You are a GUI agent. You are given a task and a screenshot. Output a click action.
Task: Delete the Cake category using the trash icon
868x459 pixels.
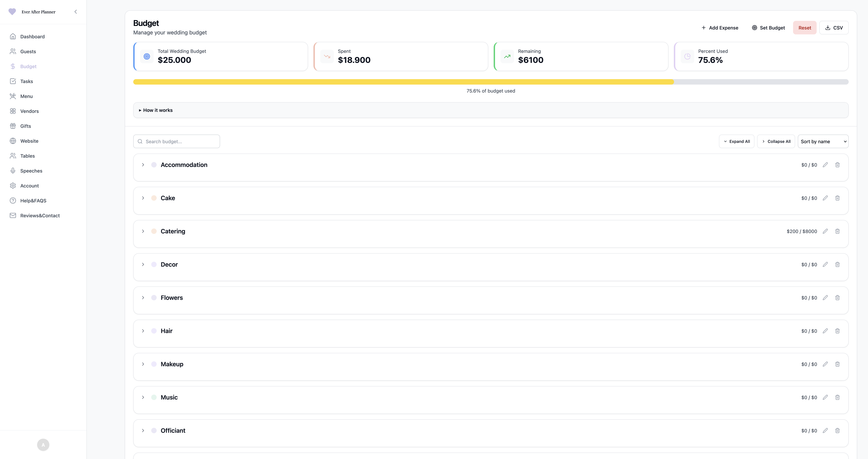tap(837, 198)
